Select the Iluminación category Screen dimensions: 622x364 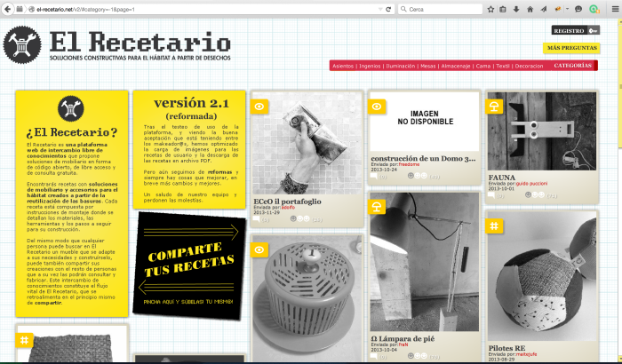pyautogui.click(x=400, y=67)
